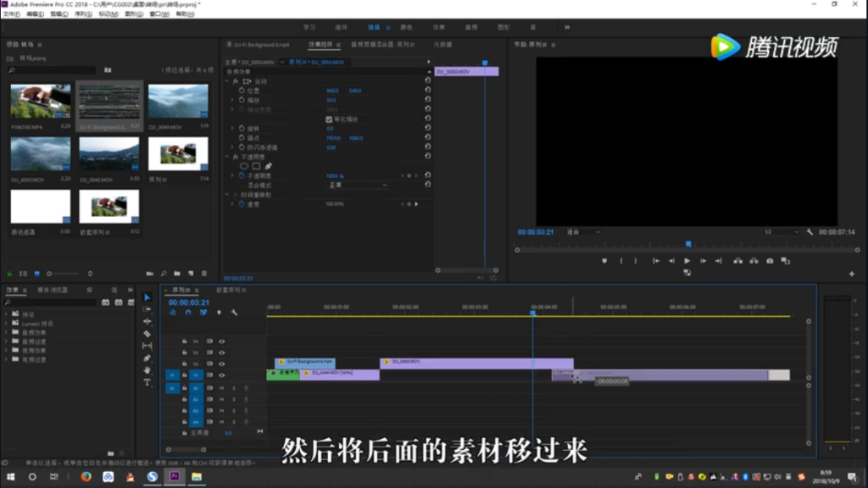This screenshot has width=868, height=488.
Task: Open the File menu
Action: coord(11,14)
